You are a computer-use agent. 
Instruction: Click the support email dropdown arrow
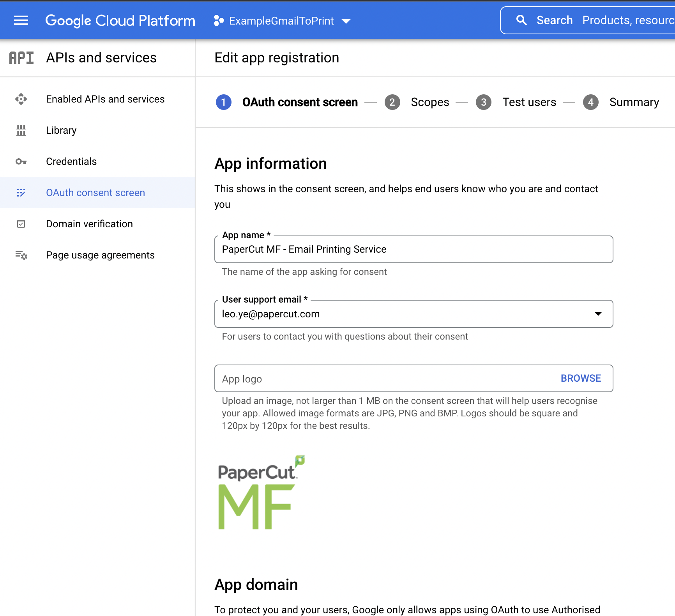[598, 314]
